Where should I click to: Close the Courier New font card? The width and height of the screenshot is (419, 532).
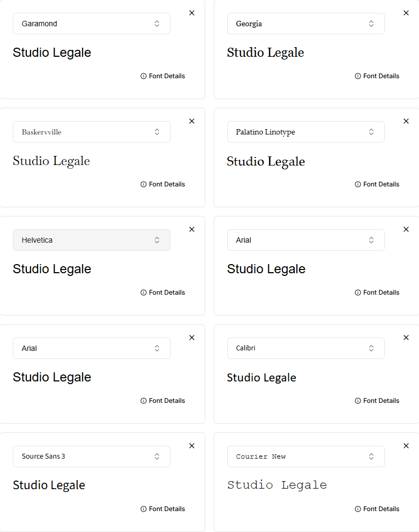tap(406, 446)
